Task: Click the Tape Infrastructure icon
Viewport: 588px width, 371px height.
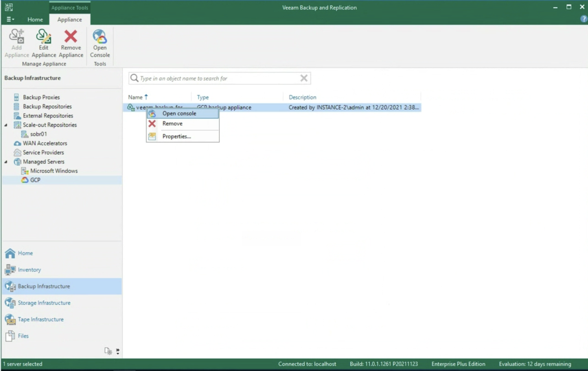Action: 10,319
